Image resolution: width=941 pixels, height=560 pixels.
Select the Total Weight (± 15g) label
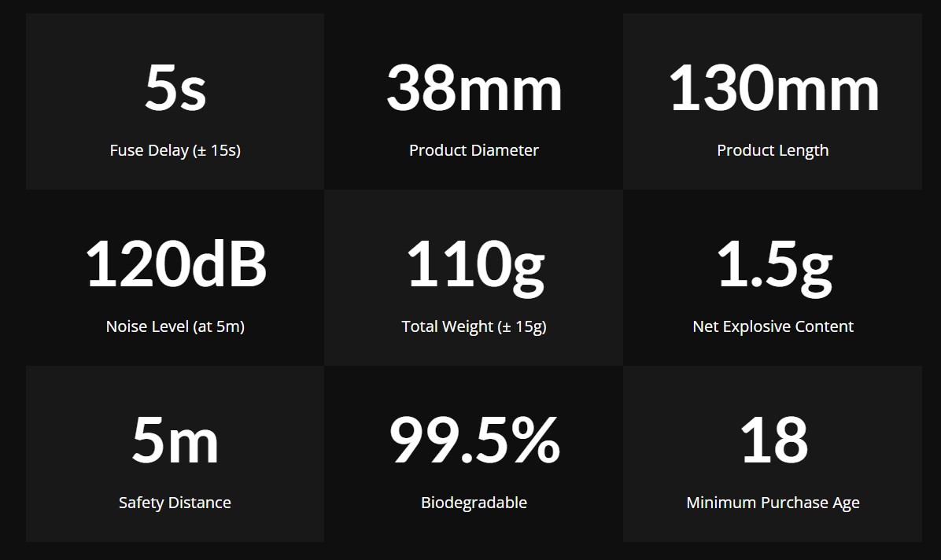coord(474,326)
